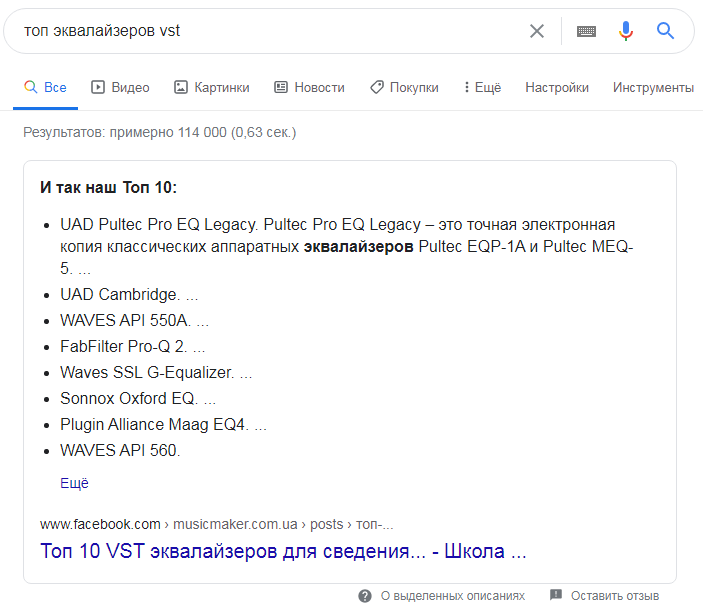Submit search with blue magnifier icon
The height and width of the screenshot is (610, 703).
coord(665,31)
